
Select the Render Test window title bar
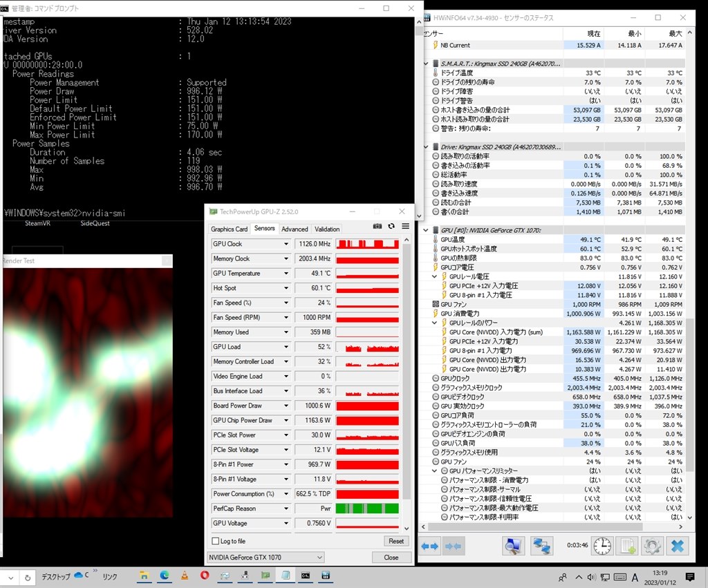tap(88, 260)
